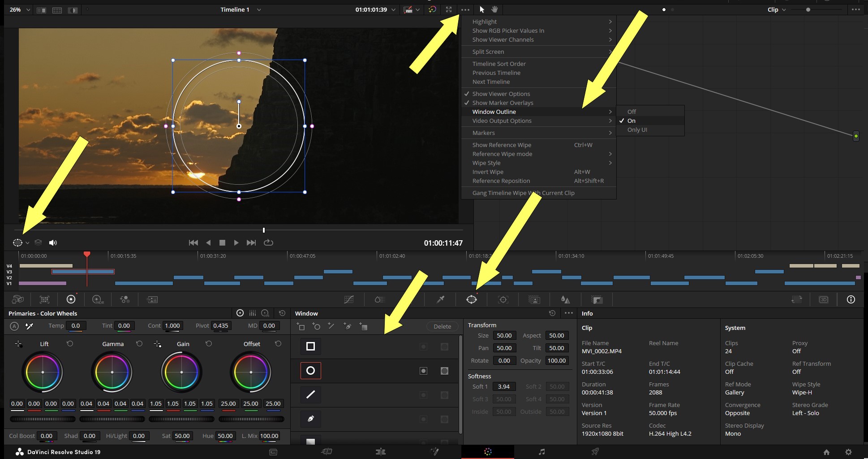Activate the Lift picker crosshair
Viewport: 868px width, 459px height.
18,344
